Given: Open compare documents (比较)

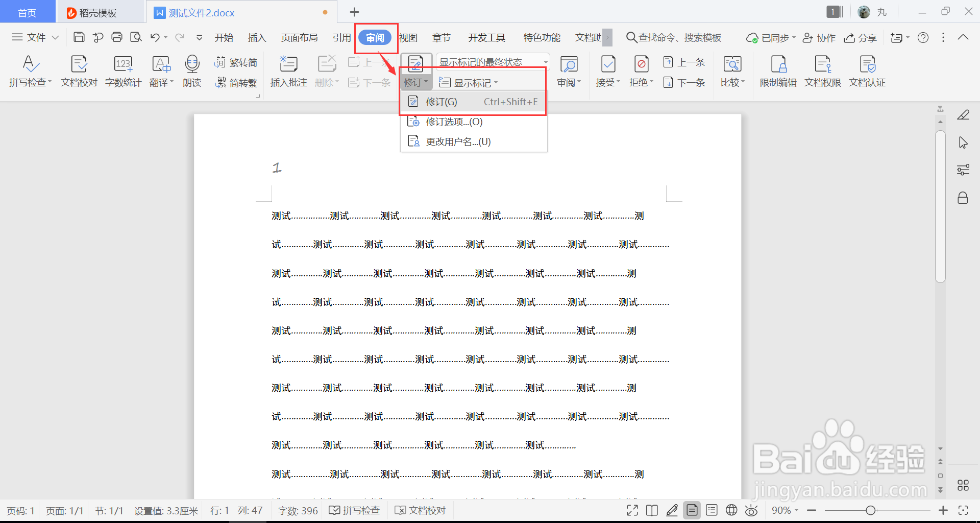Looking at the screenshot, I should tap(732, 71).
